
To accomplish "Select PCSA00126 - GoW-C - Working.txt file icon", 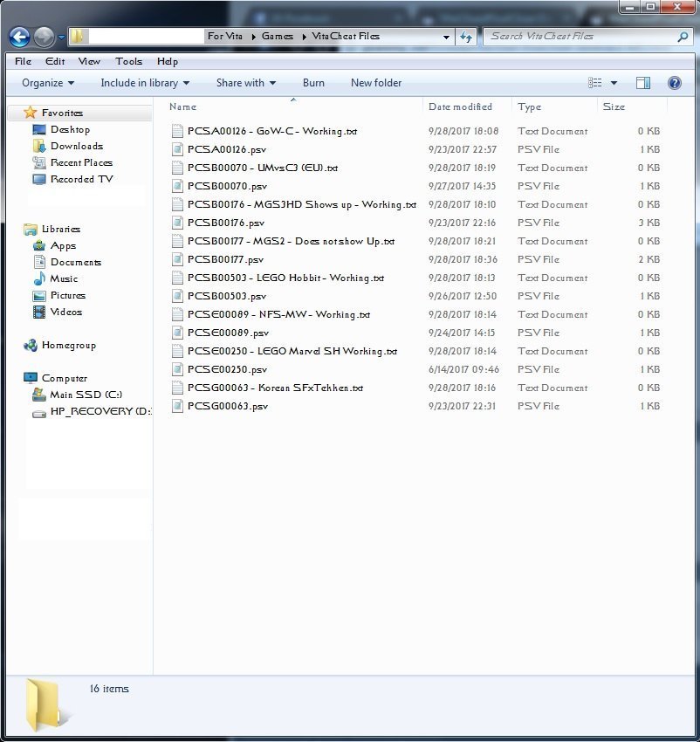I will coord(177,131).
